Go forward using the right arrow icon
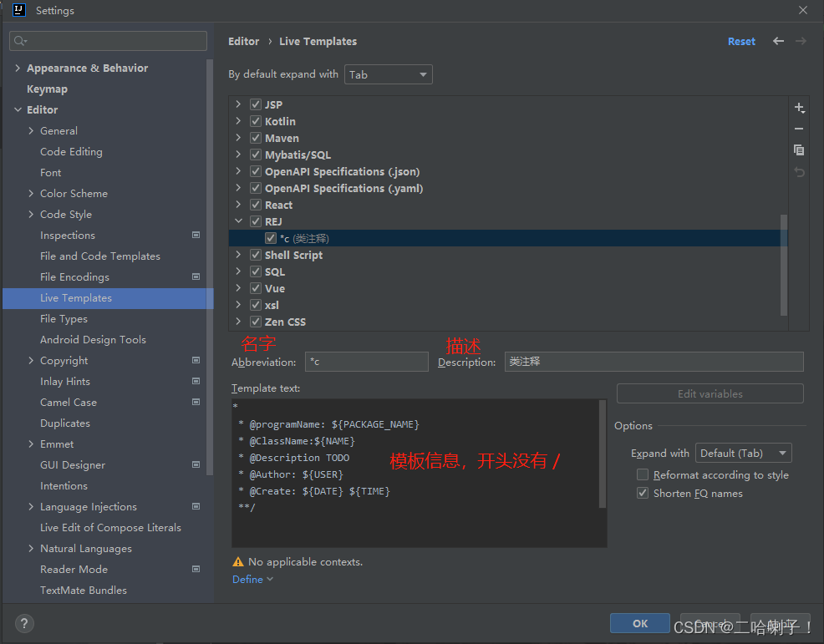The width and height of the screenshot is (824, 644). [x=801, y=41]
